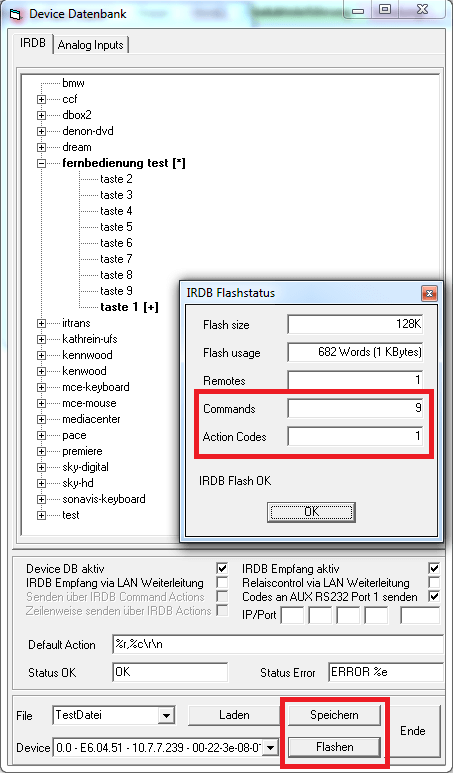
Task: Select the taste 9 command
Action: (116, 291)
